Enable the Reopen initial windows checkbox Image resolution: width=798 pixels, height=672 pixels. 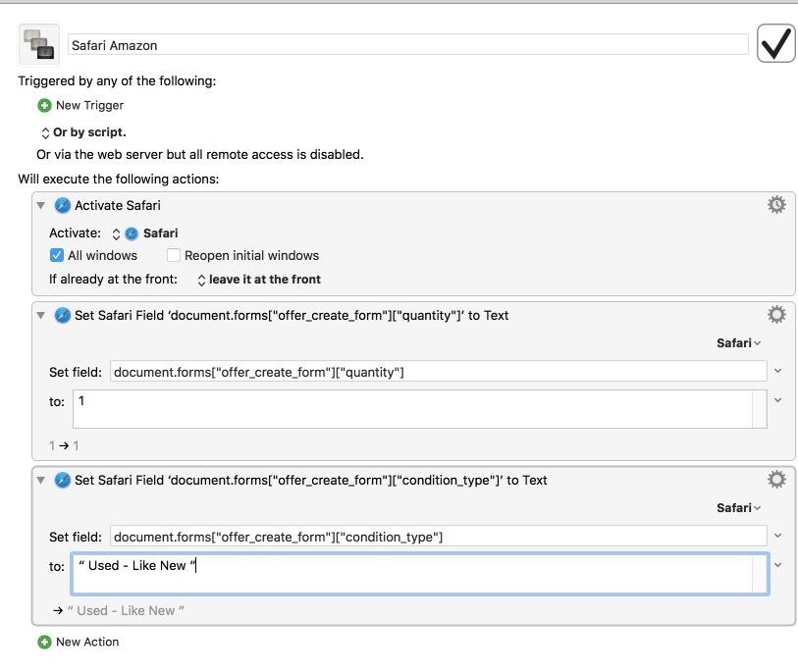click(174, 255)
